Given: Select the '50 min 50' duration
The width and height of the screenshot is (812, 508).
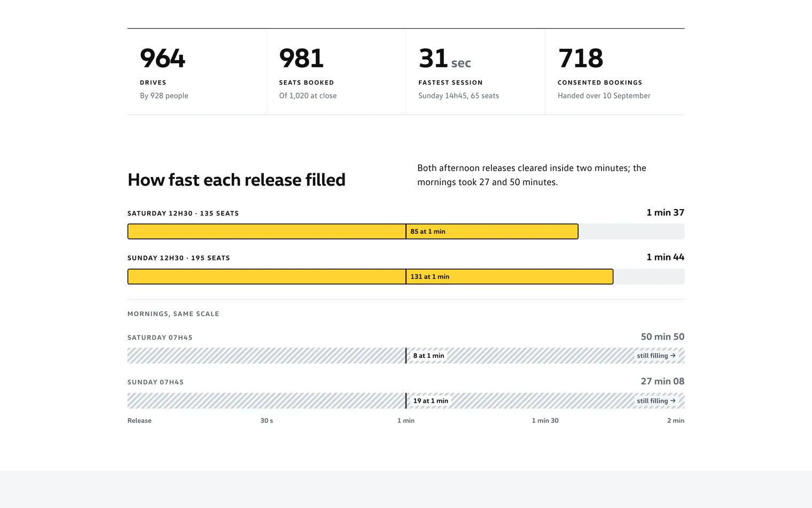Looking at the screenshot, I should click(x=662, y=337).
